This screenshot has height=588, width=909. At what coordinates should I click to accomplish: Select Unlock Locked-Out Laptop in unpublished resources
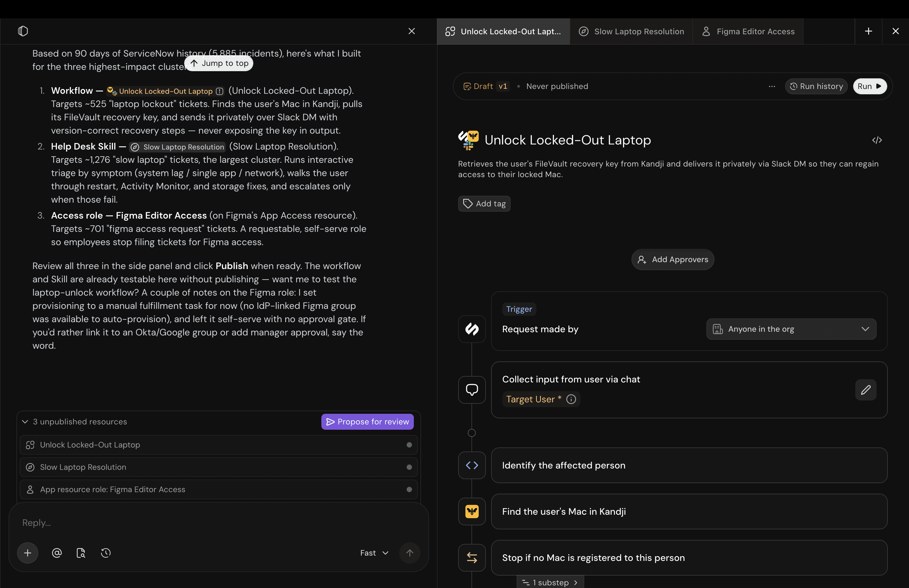tap(219, 445)
